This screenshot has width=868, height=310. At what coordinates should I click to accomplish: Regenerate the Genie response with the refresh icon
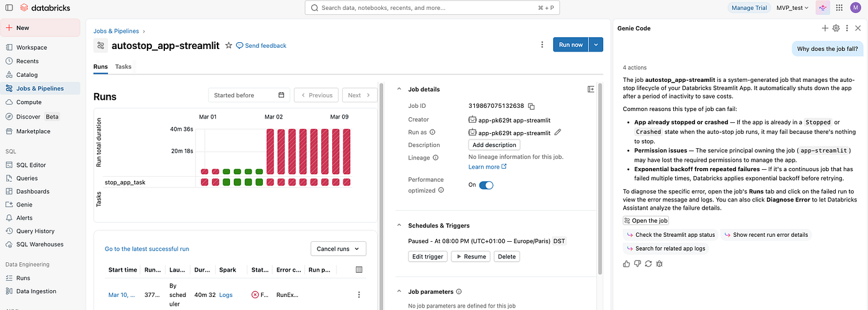pos(649,263)
